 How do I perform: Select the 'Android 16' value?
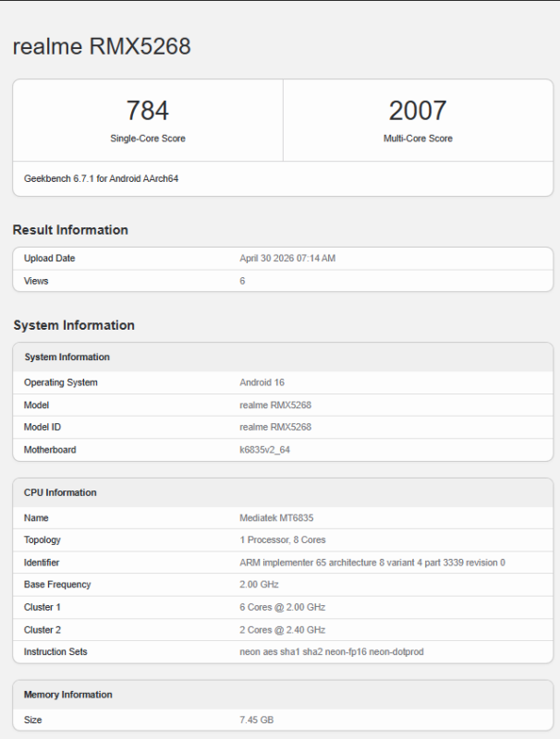tap(262, 382)
